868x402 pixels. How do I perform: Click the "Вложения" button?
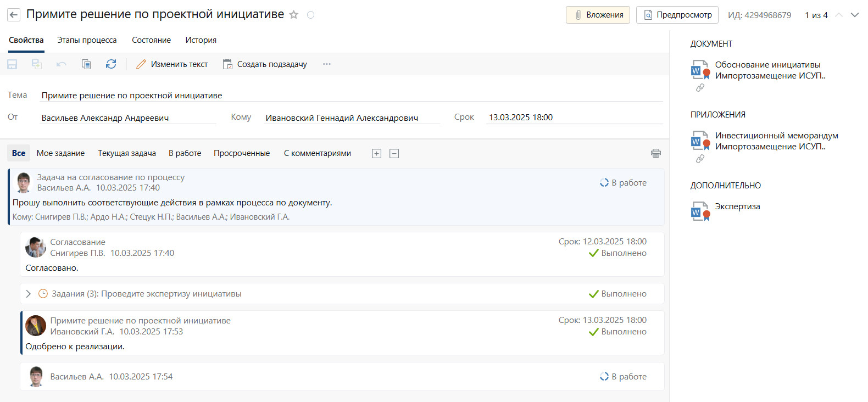598,15
